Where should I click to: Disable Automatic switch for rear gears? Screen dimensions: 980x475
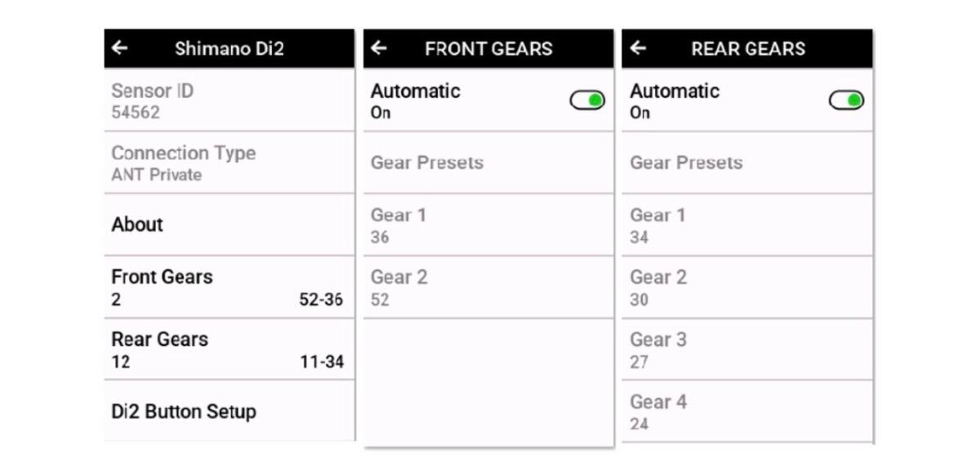pyautogui.click(x=846, y=100)
